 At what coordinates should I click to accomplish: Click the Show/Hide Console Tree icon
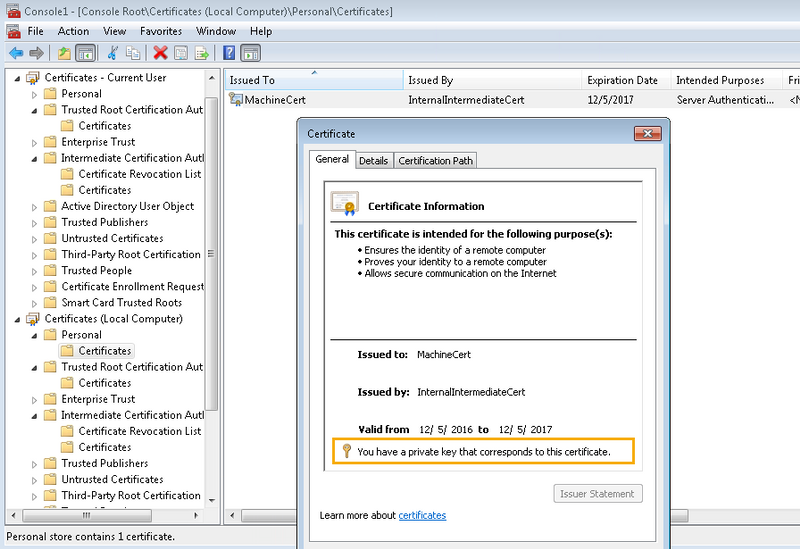[x=85, y=53]
